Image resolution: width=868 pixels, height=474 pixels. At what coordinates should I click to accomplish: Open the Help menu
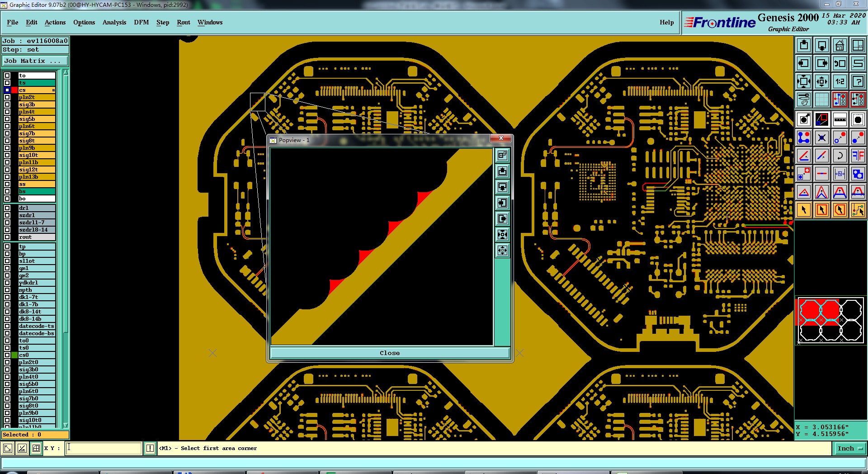666,22
